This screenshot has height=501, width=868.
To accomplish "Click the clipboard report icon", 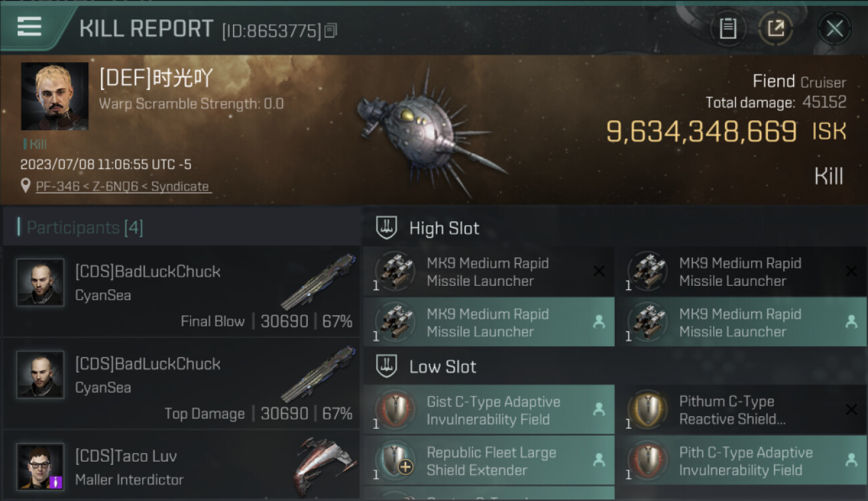I will [x=728, y=29].
